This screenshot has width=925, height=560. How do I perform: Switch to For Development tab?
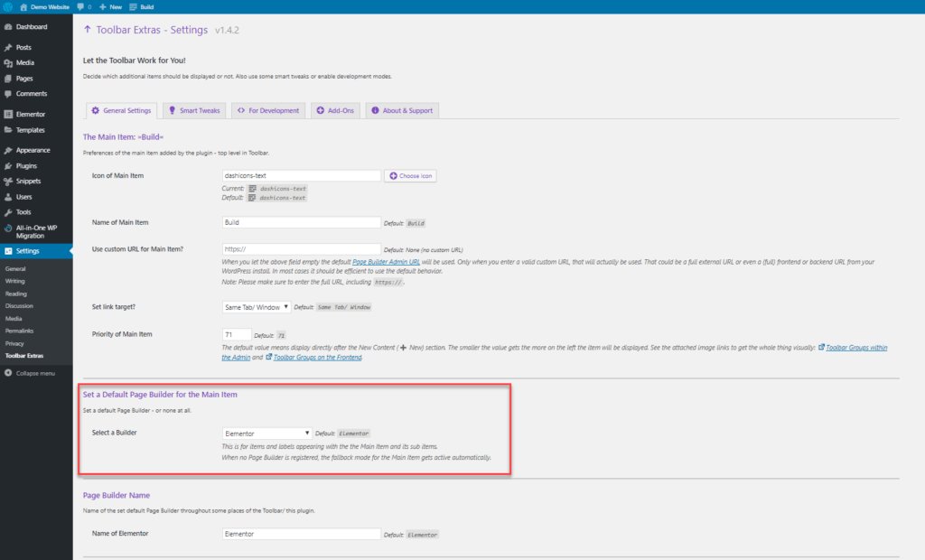pyautogui.click(x=268, y=110)
